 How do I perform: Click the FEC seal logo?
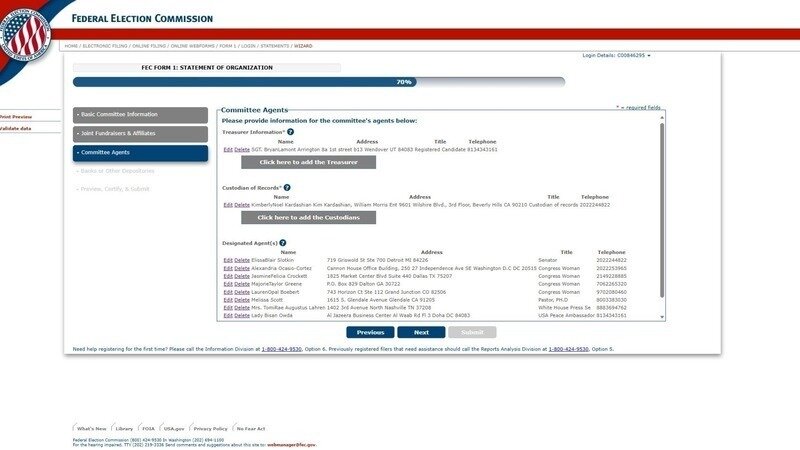(x=24, y=31)
